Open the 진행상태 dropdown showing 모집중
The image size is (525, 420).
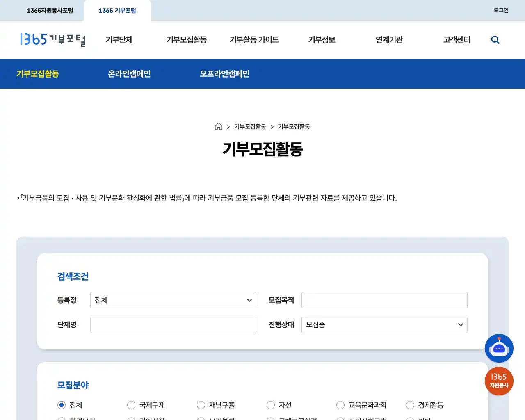(x=384, y=324)
